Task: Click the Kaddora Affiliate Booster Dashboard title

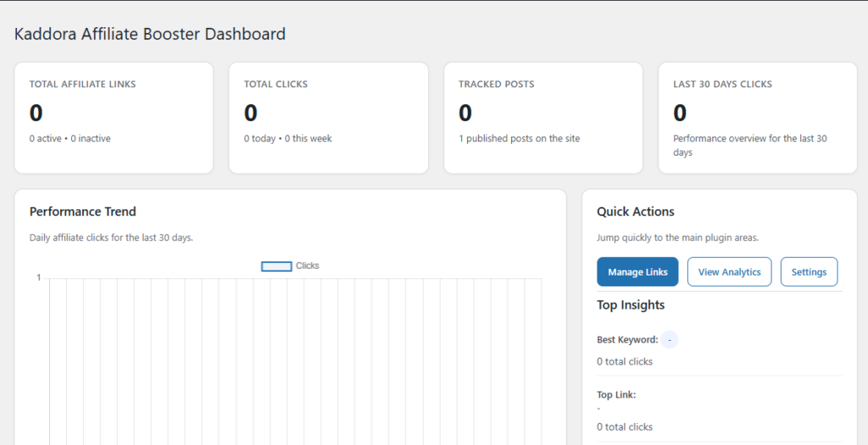Action: pyautogui.click(x=150, y=35)
